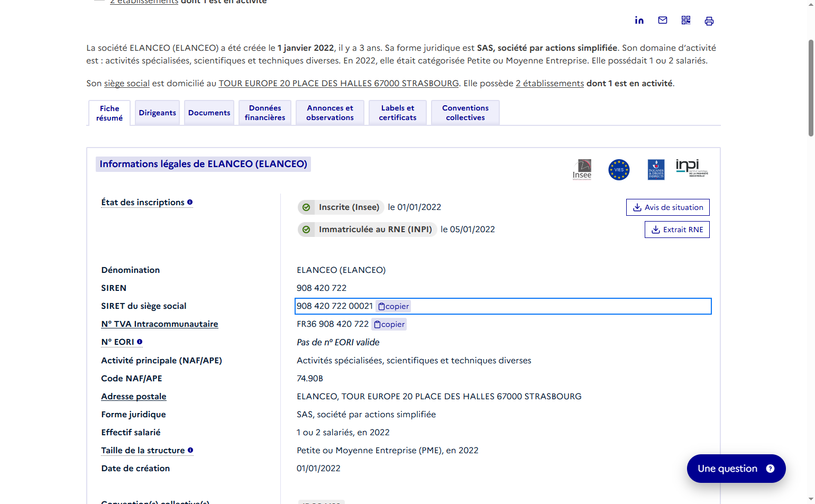Click the heading Informations légales de ELANCEO (ELANCEO)
Screen dimensions: 815x504
pos(203,164)
